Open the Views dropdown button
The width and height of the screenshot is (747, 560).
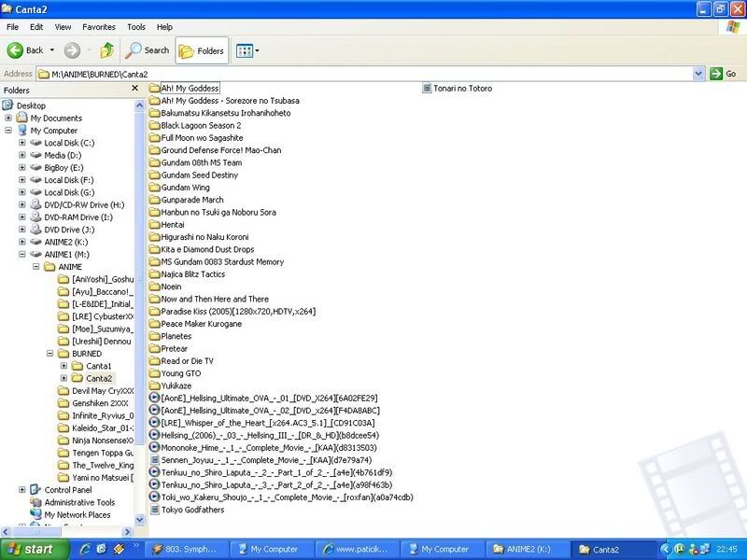247,50
